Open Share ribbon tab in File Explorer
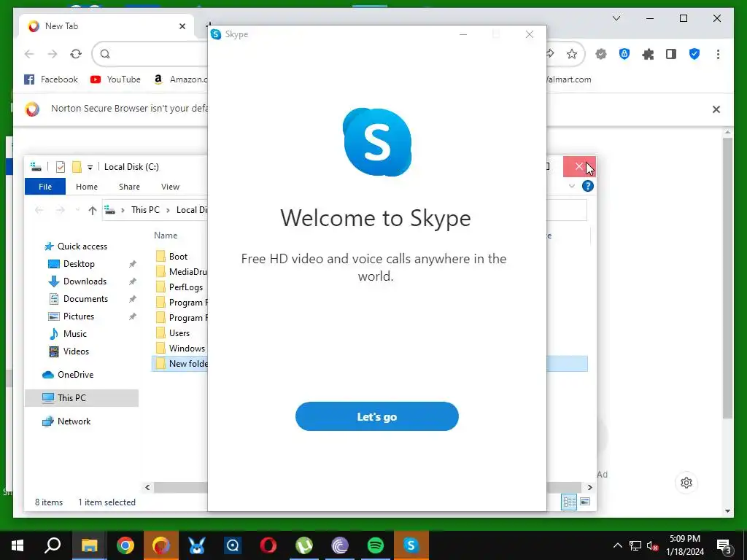 (130, 187)
